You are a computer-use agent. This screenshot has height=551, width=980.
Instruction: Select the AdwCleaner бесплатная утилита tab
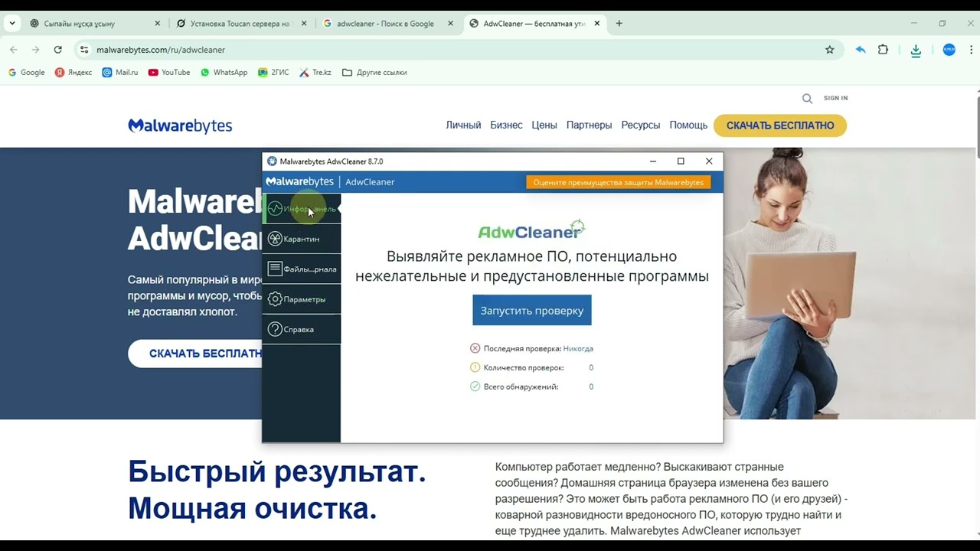[x=534, y=24]
